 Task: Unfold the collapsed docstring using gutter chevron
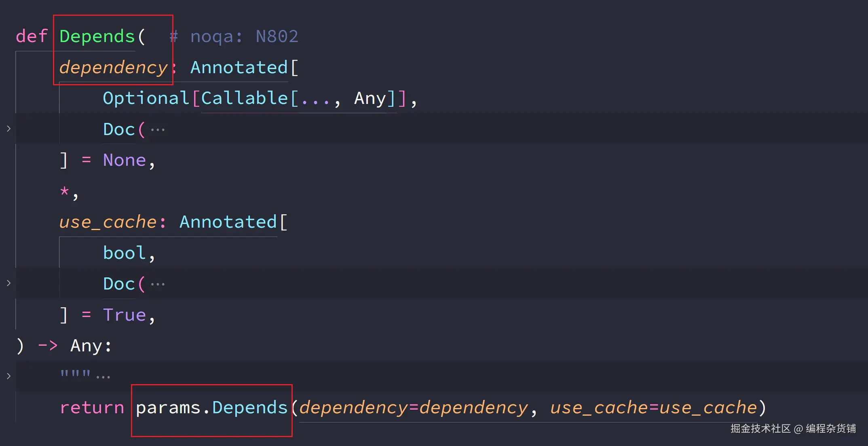pyautogui.click(x=8, y=376)
